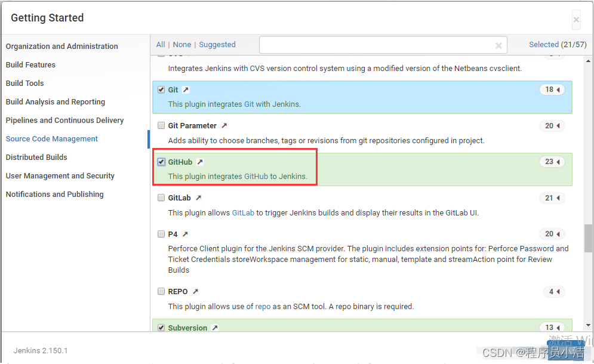This screenshot has width=594, height=364.
Task: Expand GitHub dependency count 23
Action: point(552,162)
